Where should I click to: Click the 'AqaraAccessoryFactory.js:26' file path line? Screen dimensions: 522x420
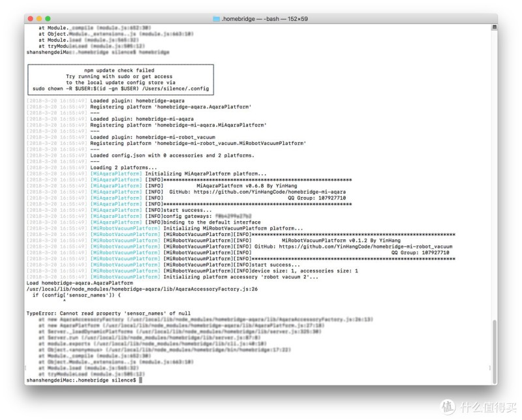coord(142,289)
